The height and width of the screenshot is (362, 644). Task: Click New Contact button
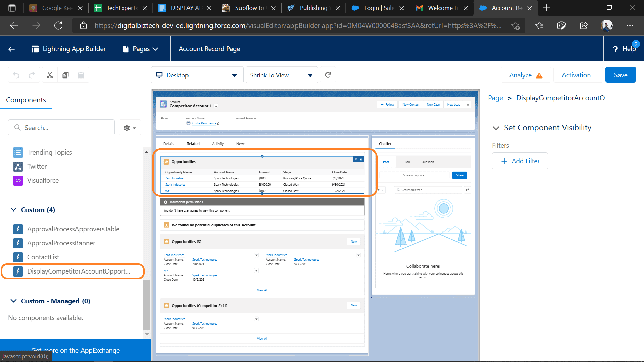(x=411, y=105)
